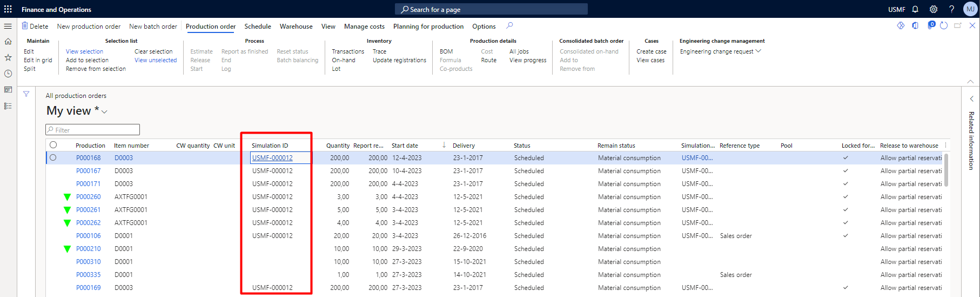Refresh the page
The image size is (980, 297).
(x=944, y=25)
